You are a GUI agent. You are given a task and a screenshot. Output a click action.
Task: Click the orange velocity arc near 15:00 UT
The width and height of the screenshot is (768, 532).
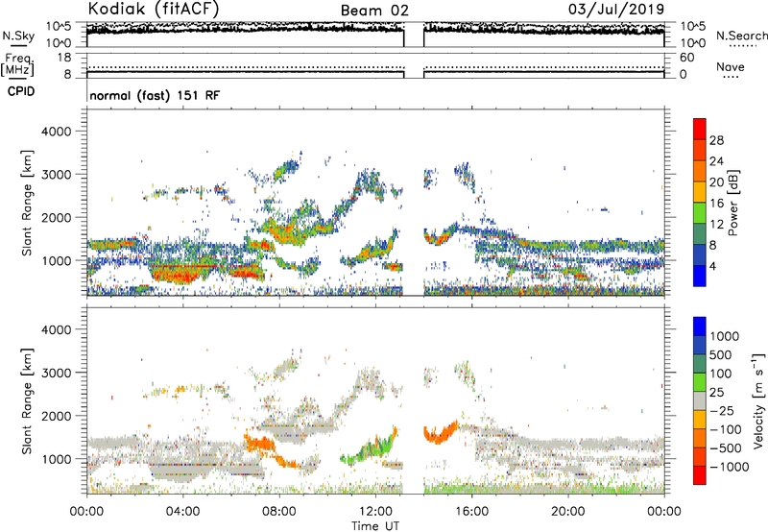click(440, 433)
